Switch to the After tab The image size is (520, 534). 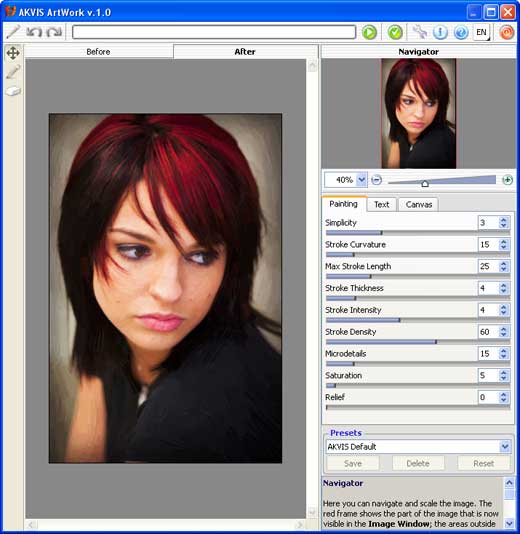pos(245,52)
